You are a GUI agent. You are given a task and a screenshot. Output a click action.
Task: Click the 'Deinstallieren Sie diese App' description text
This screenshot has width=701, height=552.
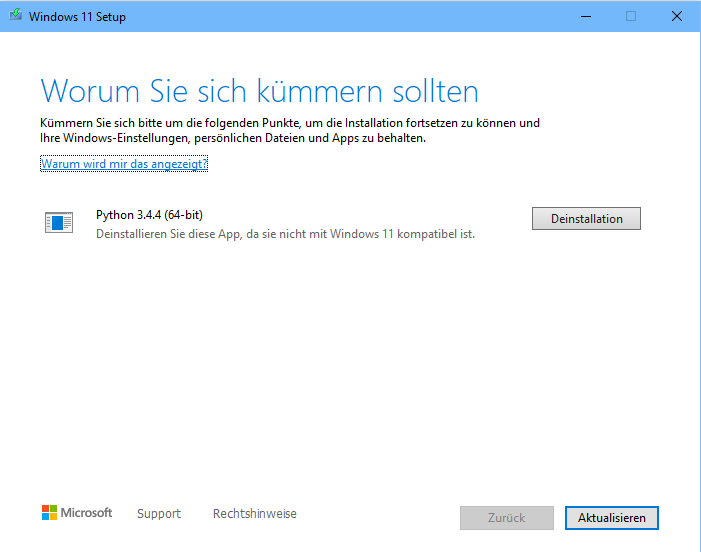(285, 234)
